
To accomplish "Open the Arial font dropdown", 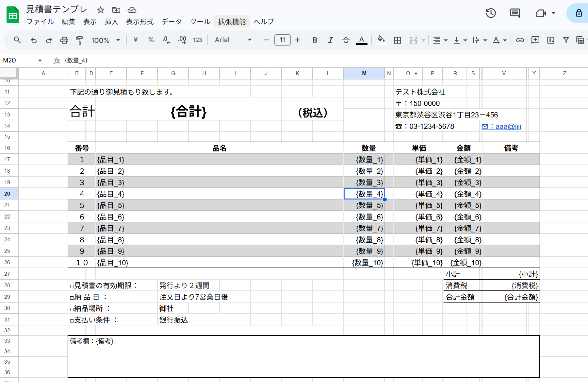I will point(233,40).
